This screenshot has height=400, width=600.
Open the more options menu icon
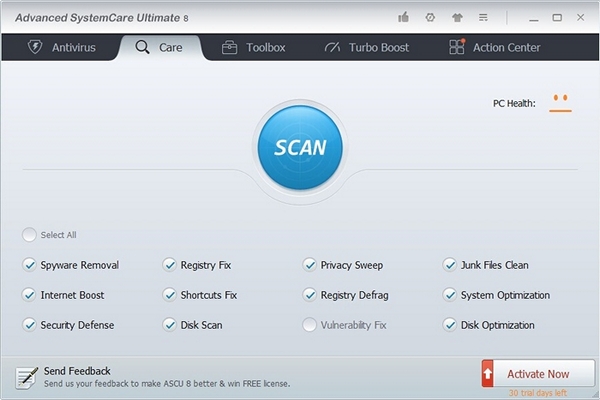483,18
